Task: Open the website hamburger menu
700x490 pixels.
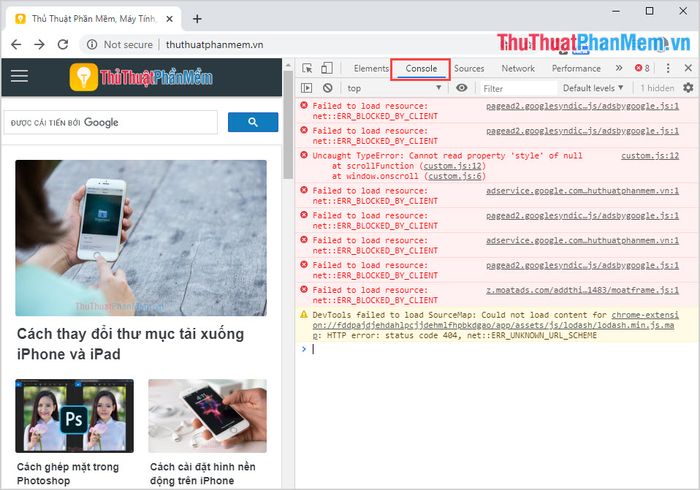Action: pos(19,76)
